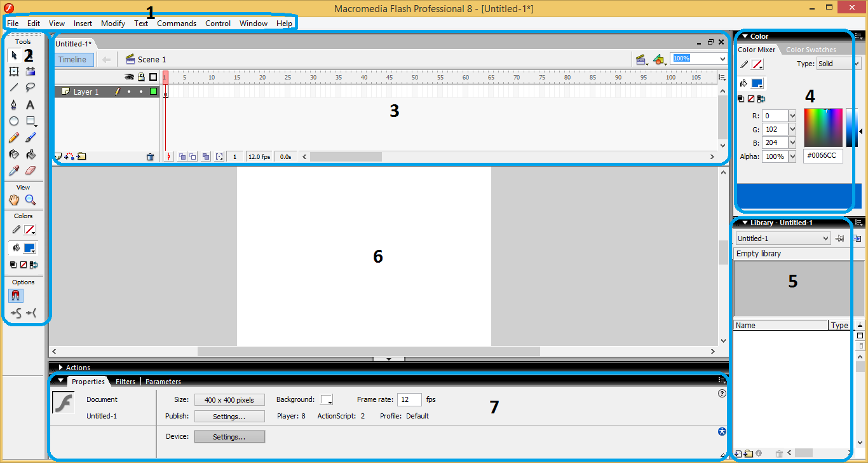Screen dimensions: 868x463
Task: Toggle Layer 1 green outline square
Action: 153,92
